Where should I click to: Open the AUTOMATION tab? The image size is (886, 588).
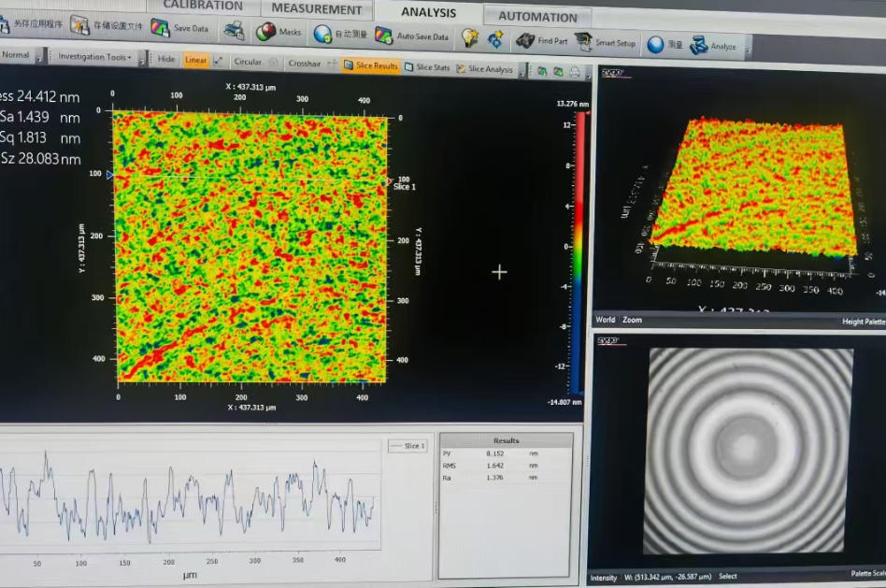(x=537, y=16)
